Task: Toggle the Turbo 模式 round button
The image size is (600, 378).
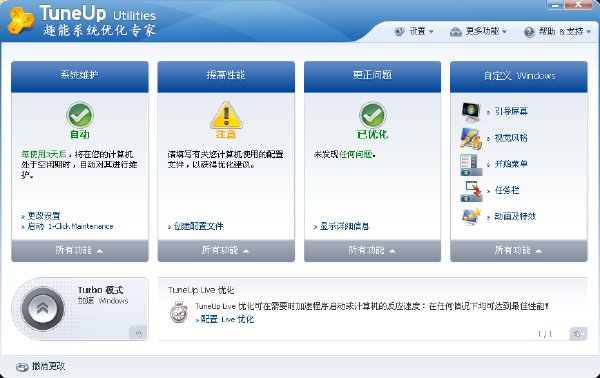Action: pos(42,308)
